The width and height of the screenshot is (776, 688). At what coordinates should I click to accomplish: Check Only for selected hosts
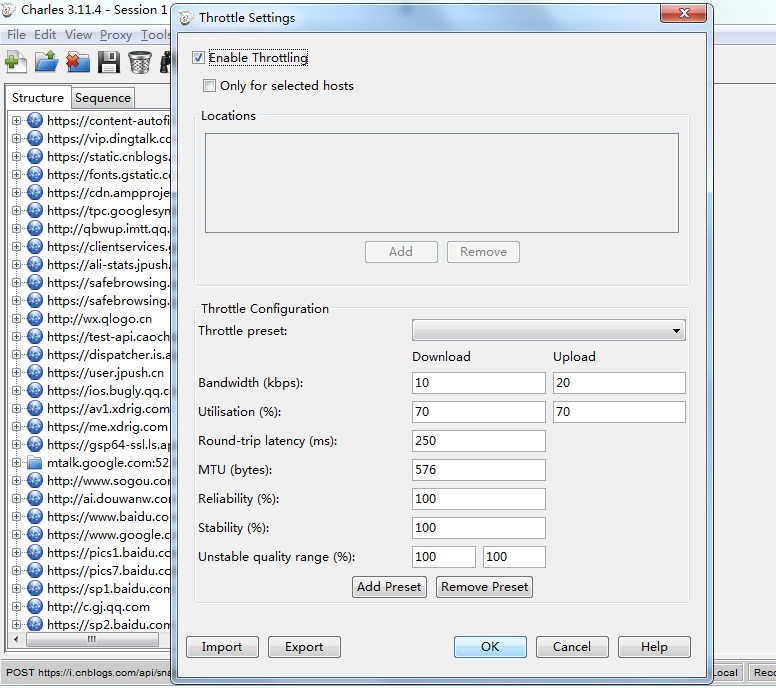[209, 86]
